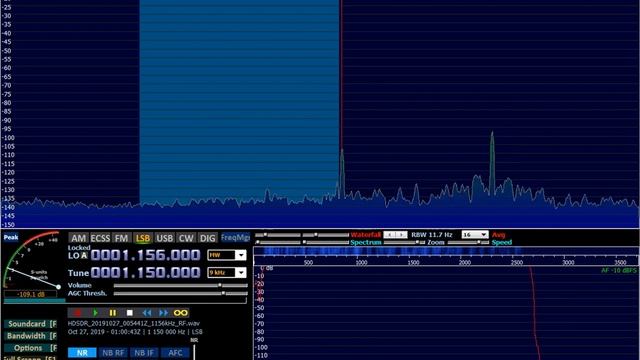Select DIG demodulation mode
The image size is (640, 360).
pos(207,238)
